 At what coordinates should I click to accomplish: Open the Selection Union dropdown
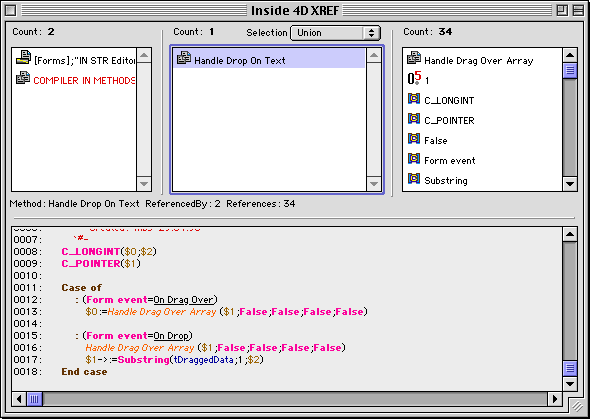pos(335,33)
